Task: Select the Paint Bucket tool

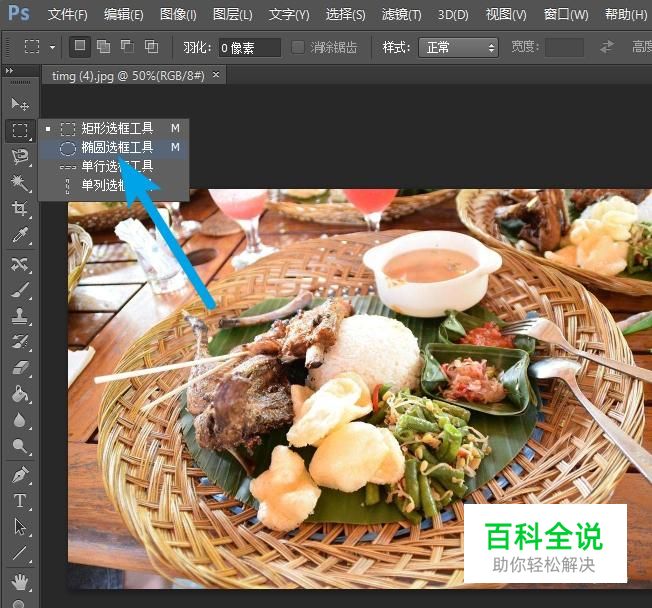Action: point(20,394)
